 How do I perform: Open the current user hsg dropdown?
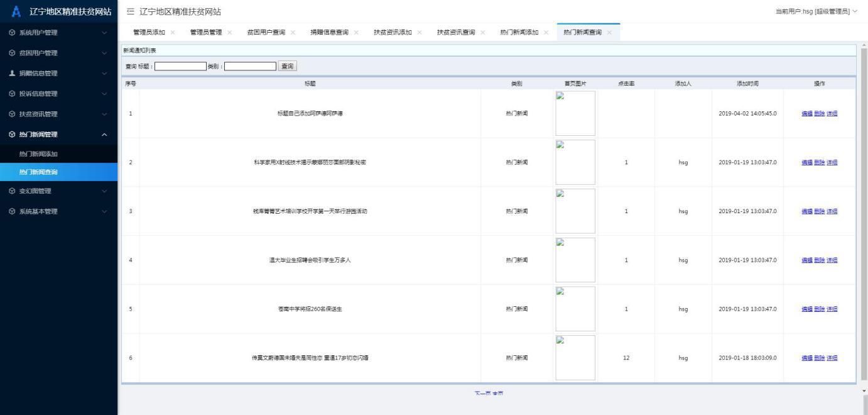816,11
